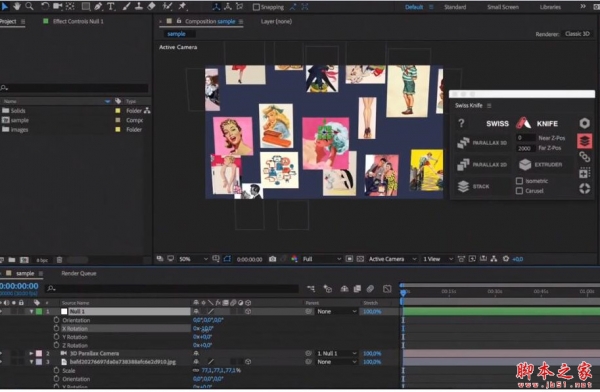The width and height of the screenshot is (600, 392).
Task: Select the Brush tool
Action: (127, 6)
